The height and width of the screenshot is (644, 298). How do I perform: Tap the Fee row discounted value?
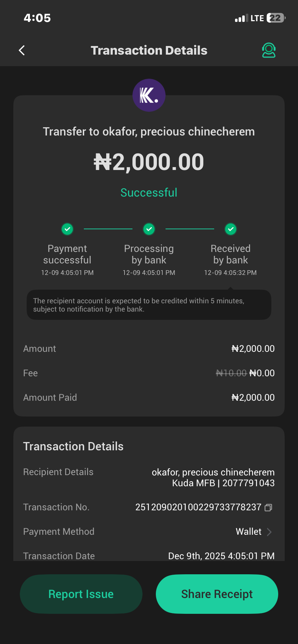pyautogui.click(x=262, y=373)
